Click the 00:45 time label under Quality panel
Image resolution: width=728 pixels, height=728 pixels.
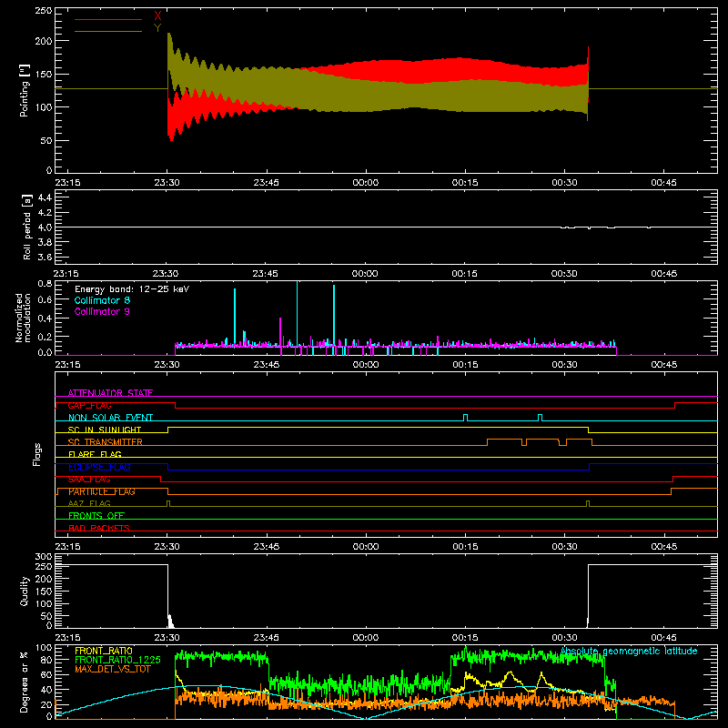(x=663, y=638)
